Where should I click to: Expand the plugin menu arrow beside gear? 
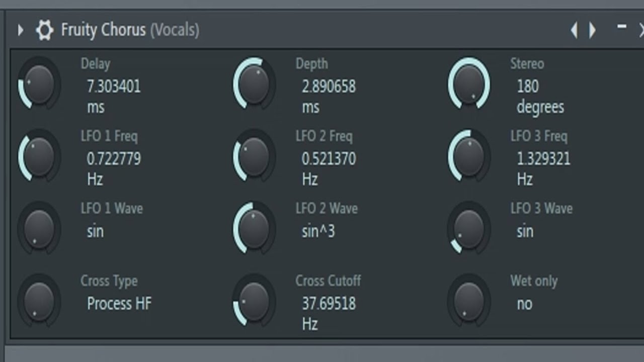click(x=20, y=30)
